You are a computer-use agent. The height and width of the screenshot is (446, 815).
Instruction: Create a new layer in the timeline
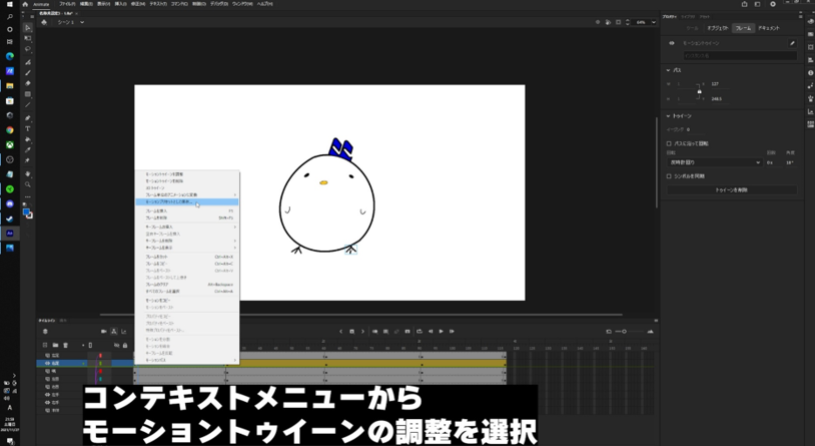coord(45,345)
